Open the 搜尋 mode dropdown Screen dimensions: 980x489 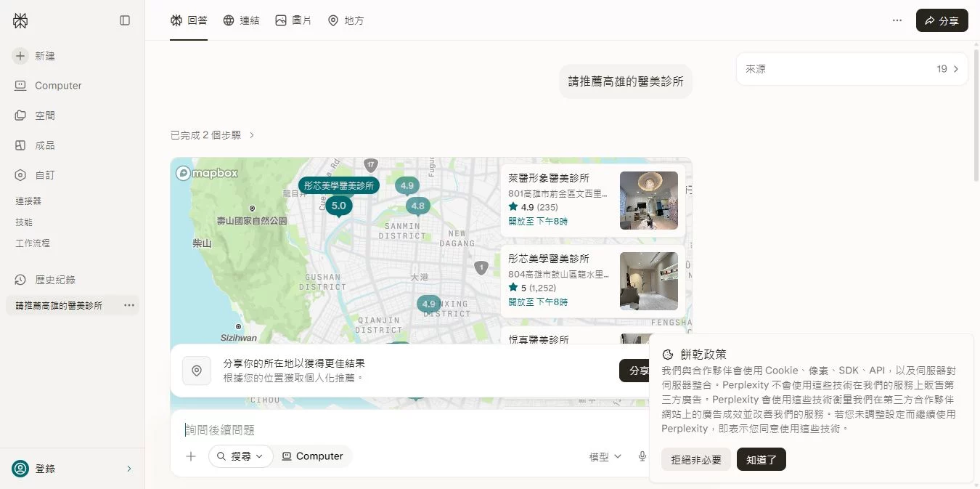point(240,456)
